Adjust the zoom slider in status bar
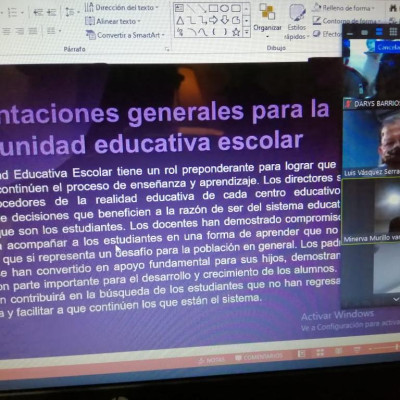Screen dimensions: 400x400 (383, 349)
